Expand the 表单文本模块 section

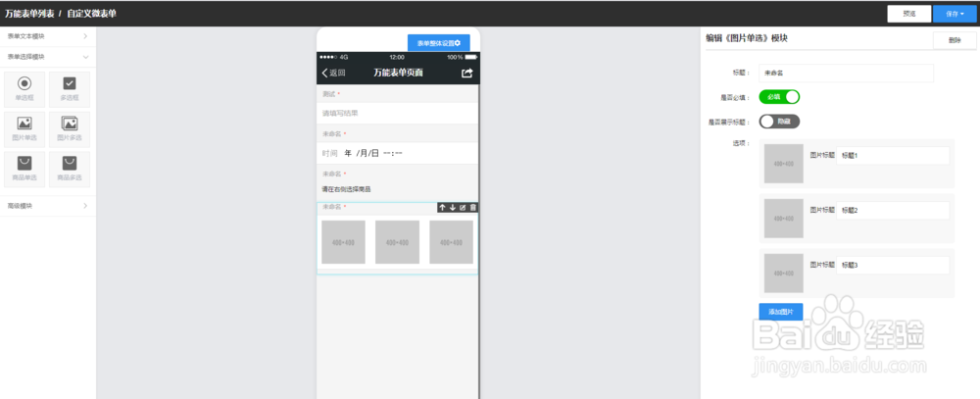(48, 36)
